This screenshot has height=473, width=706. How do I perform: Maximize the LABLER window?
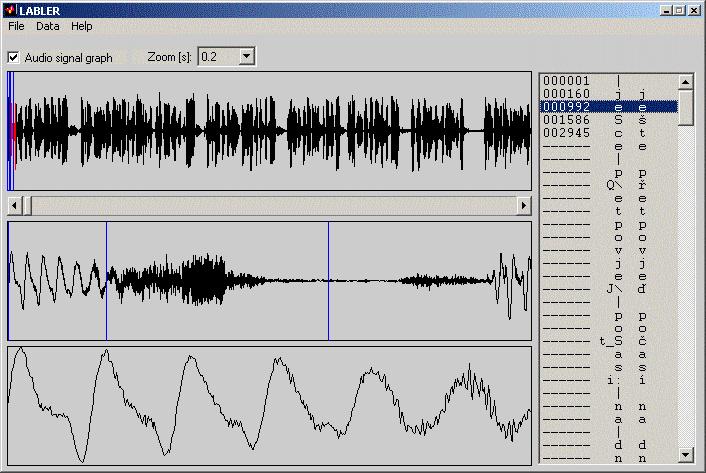pos(679,10)
